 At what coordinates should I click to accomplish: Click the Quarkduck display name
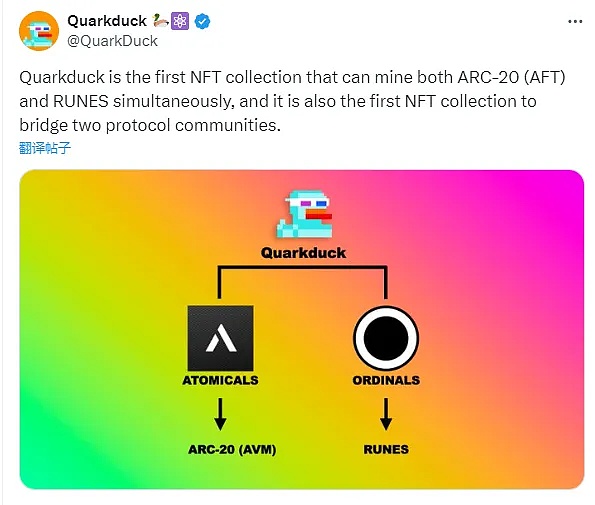(x=107, y=21)
